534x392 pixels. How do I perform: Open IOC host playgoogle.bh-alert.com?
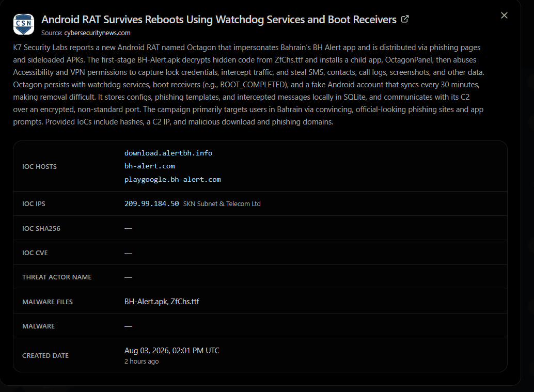[x=172, y=179]
